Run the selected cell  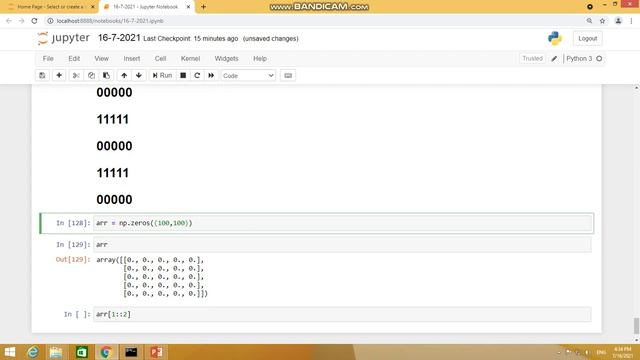coord(162,76)
